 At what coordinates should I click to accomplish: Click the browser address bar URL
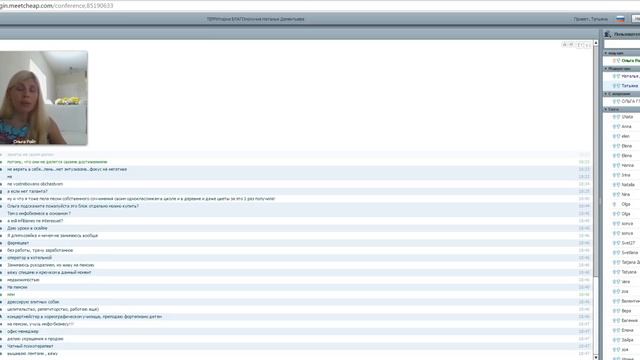57,6
